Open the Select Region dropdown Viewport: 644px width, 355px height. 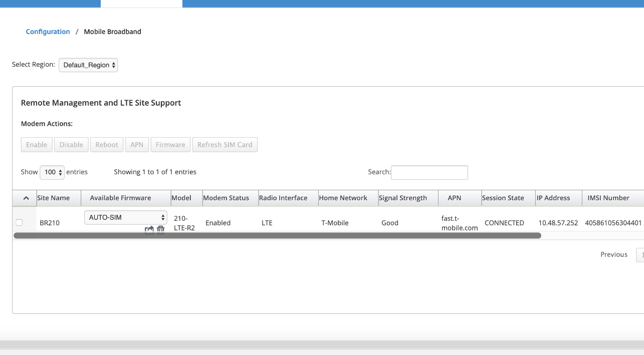coord(88,65)
